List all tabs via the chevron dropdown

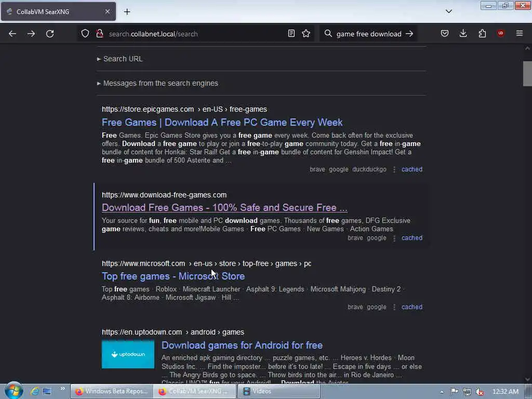(x=448, y=11)
